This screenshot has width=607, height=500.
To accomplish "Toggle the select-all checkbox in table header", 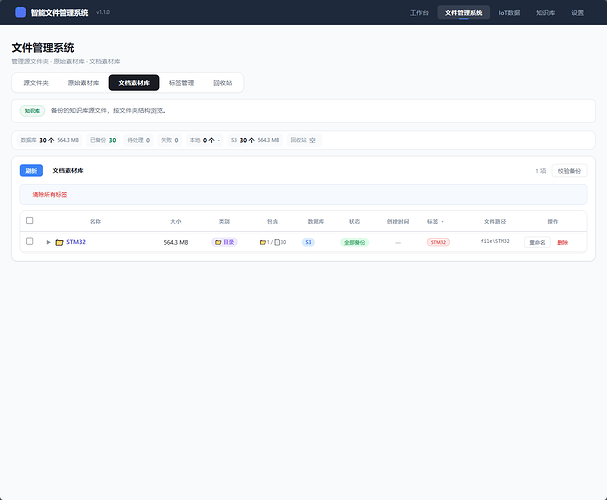I will (x=29, y=221).
